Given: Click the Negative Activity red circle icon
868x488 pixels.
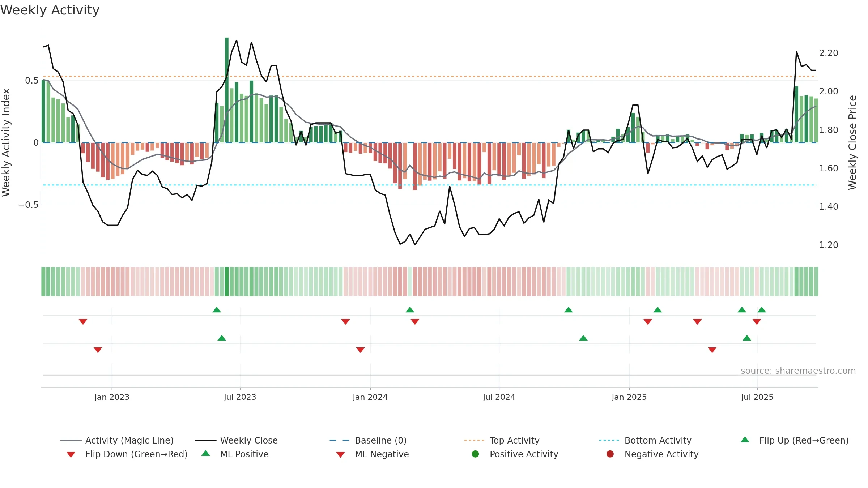Looking at the screenshot, I should 610,454.
